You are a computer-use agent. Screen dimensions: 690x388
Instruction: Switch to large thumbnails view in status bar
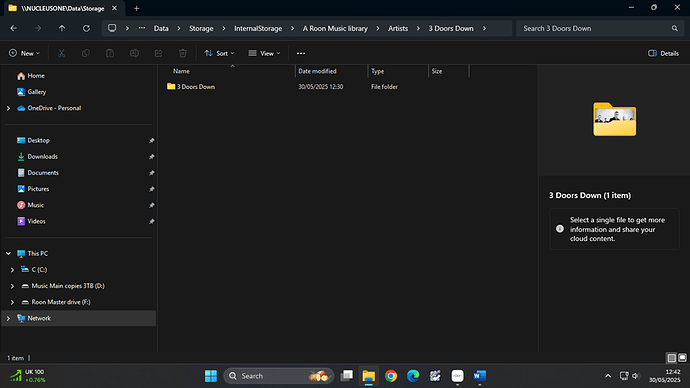[683, 358]
